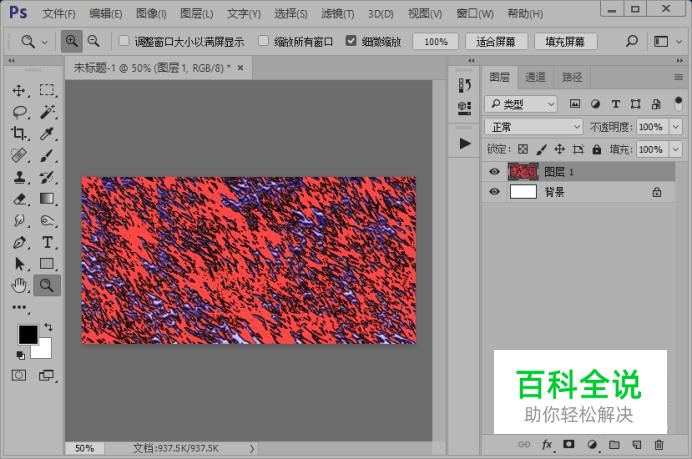Toggle lock transparent pixels
The width and height of the screenshot is (692, 459).
tap(523, 149)
